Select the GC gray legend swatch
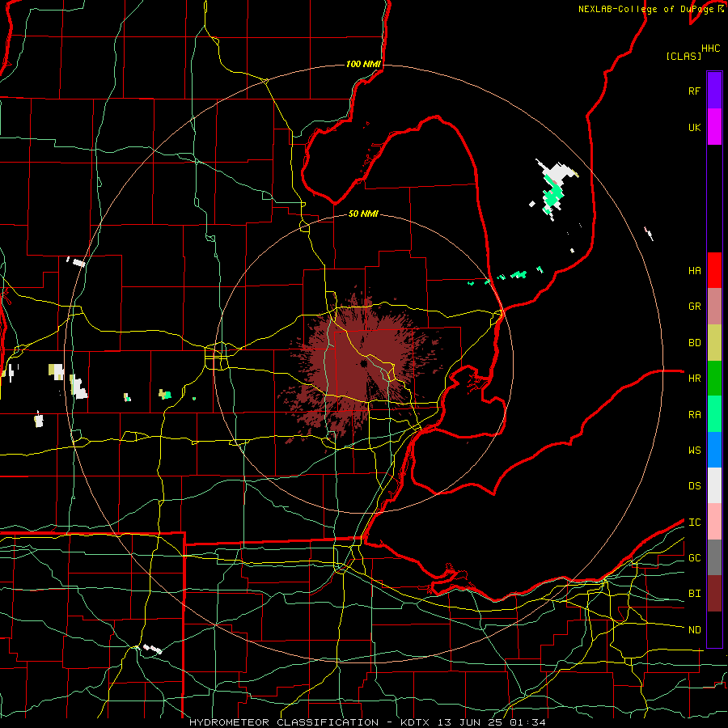 point(714,557)
